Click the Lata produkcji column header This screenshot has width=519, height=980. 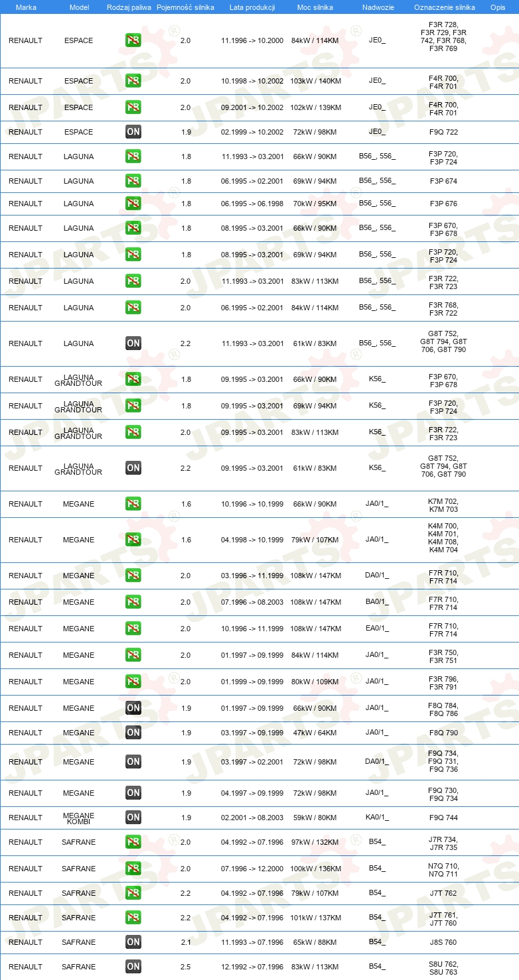pyautogui.click(x=252, y=7)
